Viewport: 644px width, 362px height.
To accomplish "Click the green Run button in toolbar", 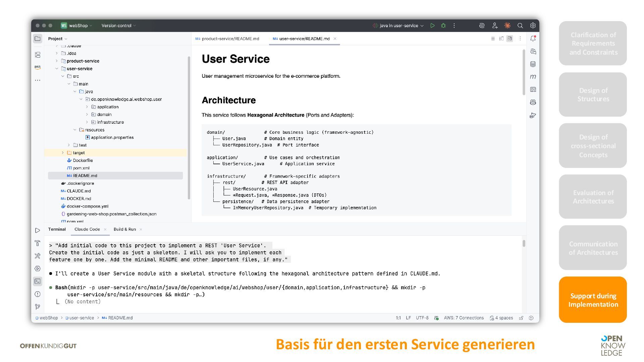I will 432,25.
